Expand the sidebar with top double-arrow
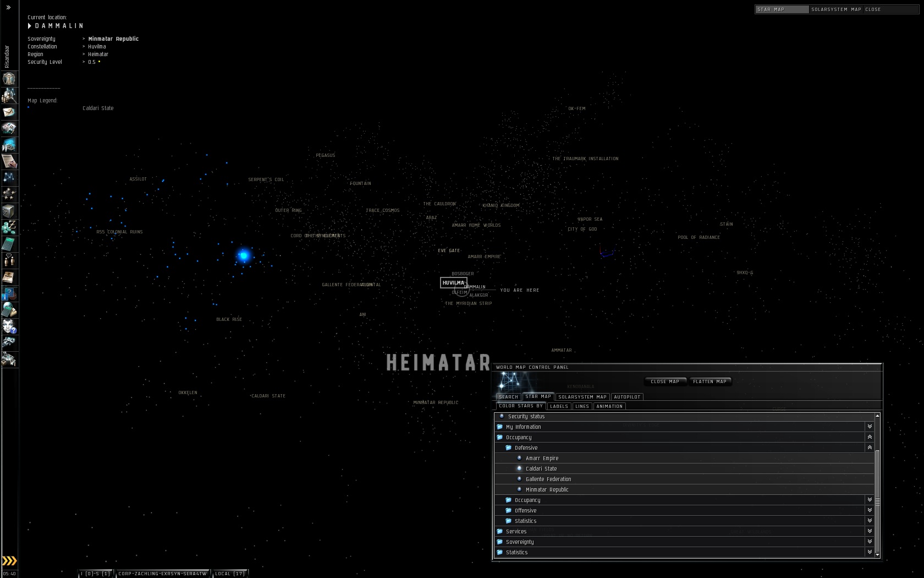924x578 pixels. point(8,8)
